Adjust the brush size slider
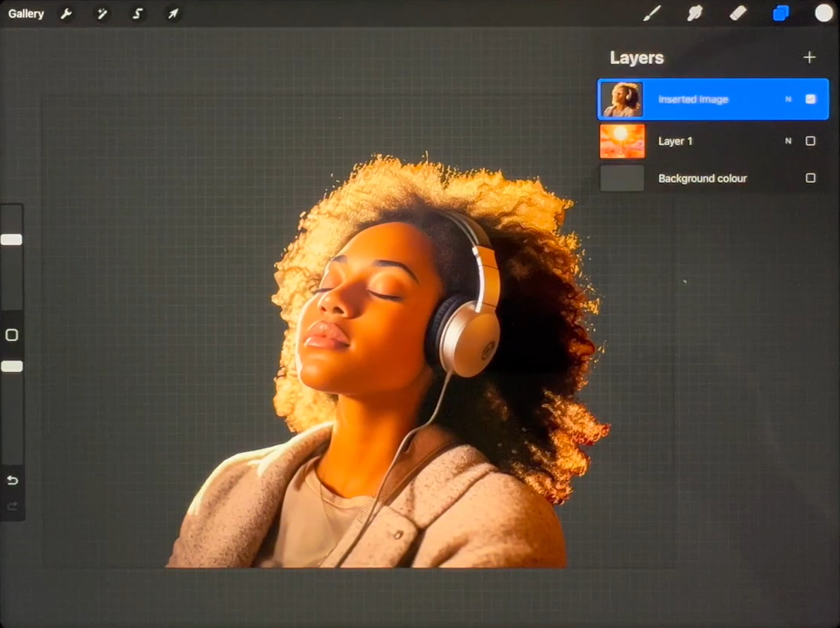The height and width of the screenshot is (628, 840). 12,239
